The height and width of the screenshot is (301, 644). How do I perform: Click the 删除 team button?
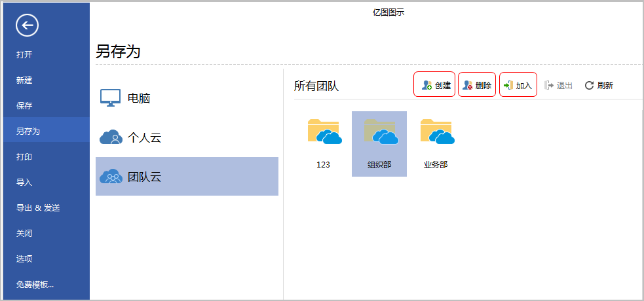tap(477, 85)
